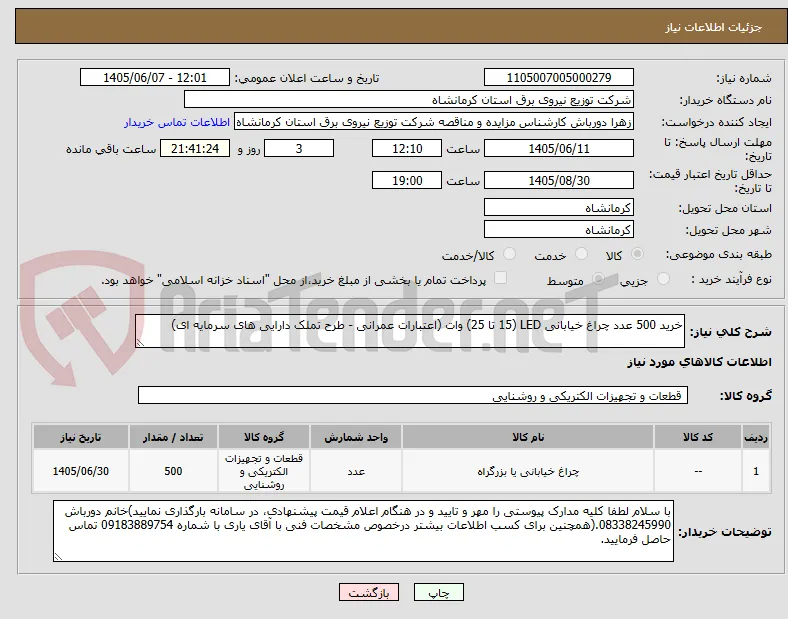Click the استان محل تحویل label
This screenshot has height=619, width=788.
(725, 208)
